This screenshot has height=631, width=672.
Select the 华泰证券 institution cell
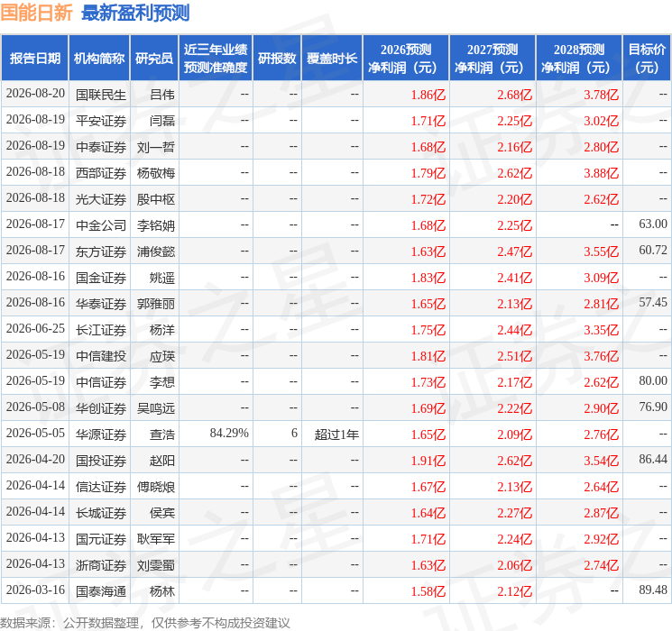[101, 304]
